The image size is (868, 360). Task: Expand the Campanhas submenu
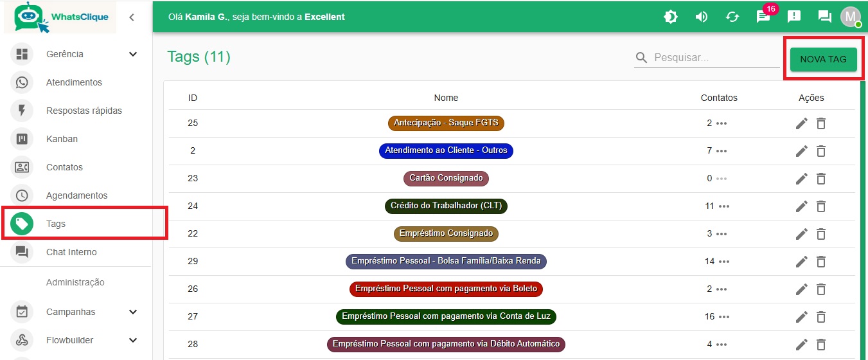133,312
